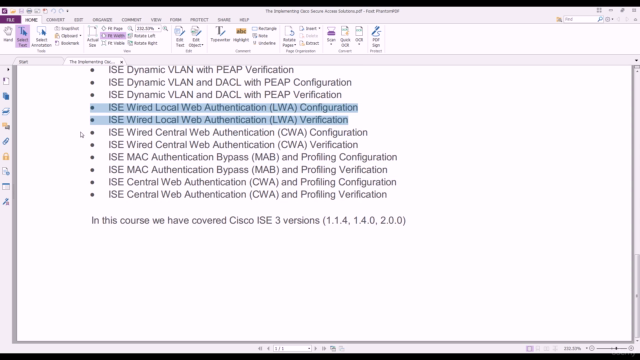Open the Edit Text tool
This screenshot has width=640, height=360.
[x=180, y=36]
